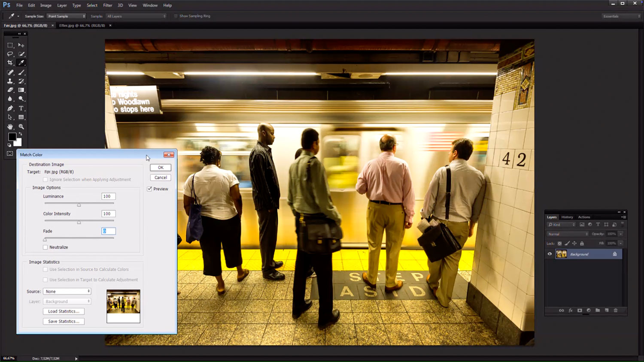644x362 pixels.
Task: Enable the Neutralize checkbox
Action: pos(46,247)
